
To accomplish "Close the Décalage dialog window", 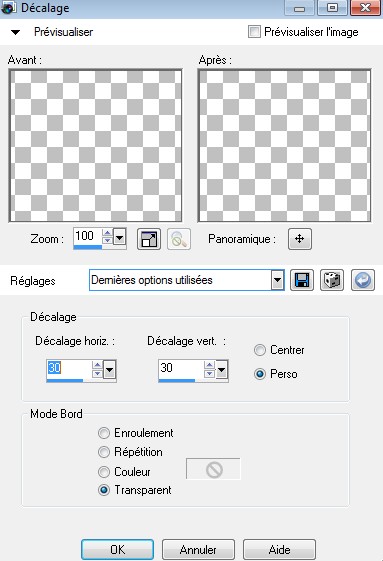I will [x=365, y=8].
